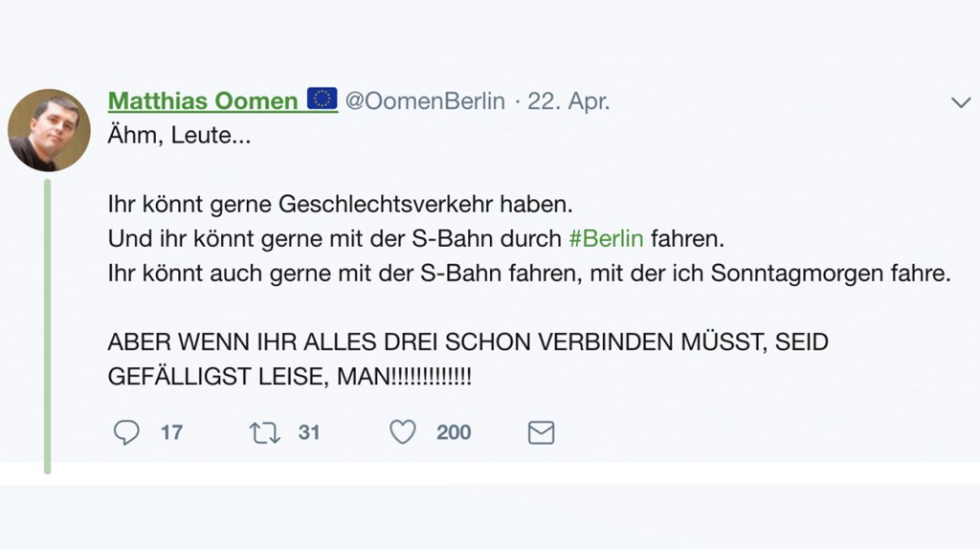
Task: Retweet this tweet via the arrows icon
Action: [264, 433]
